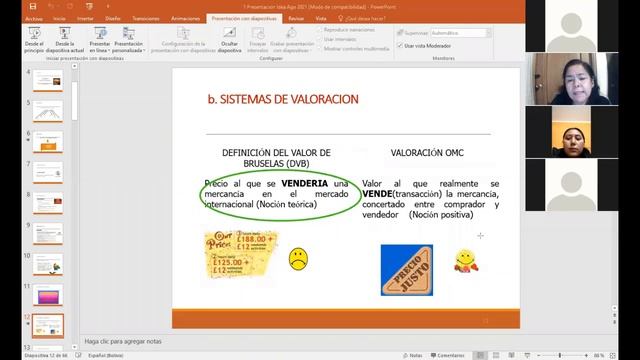Click zoom out minus button

[538, 356]
